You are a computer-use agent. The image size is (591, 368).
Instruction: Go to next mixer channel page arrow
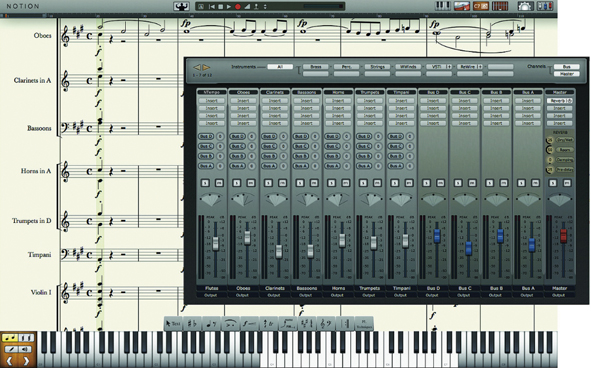coord(206,67)
